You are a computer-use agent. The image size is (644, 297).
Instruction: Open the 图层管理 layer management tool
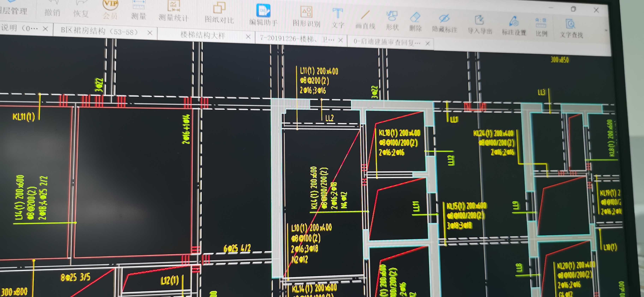[x=14, y=7]
